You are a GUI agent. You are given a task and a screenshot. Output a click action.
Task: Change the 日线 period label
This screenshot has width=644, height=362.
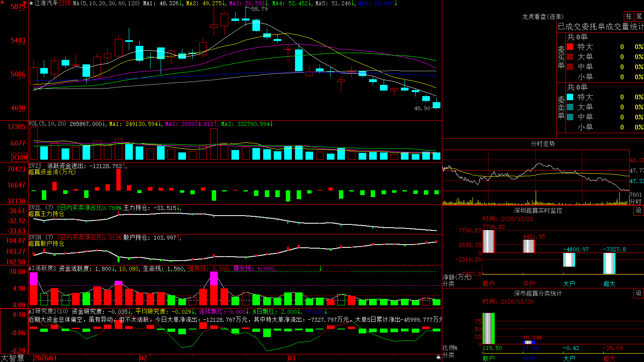click(x=65, y=3)
